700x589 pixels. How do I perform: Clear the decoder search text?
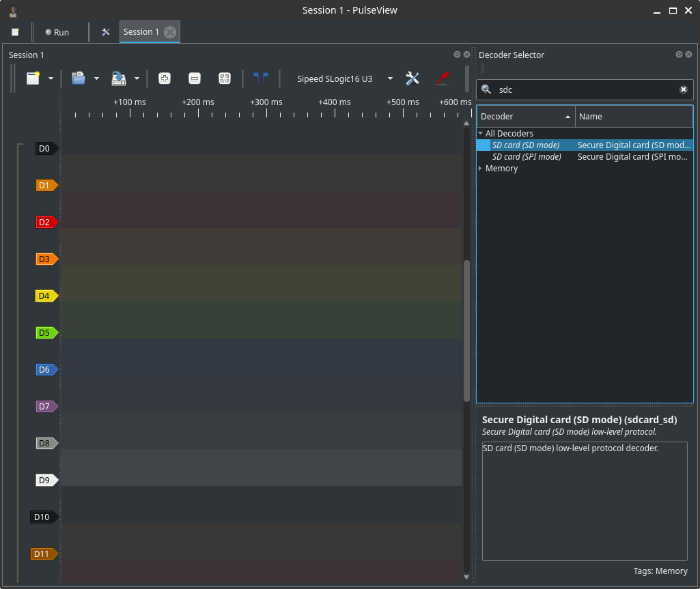pos(683,89)
